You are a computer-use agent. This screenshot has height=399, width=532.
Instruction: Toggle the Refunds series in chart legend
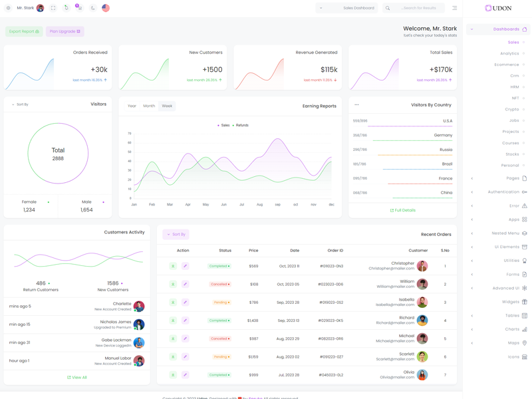click(240, 125)
